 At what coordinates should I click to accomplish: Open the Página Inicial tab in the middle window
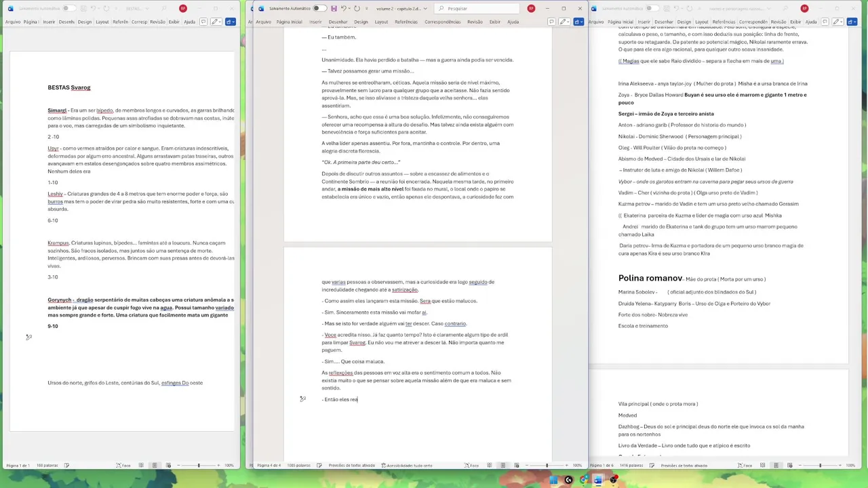(x=289, y=22)
